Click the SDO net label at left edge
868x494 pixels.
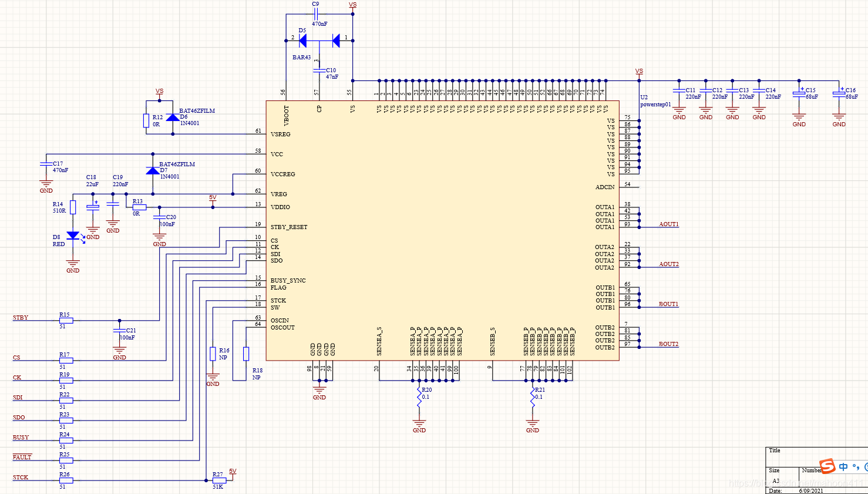[19, 418]
